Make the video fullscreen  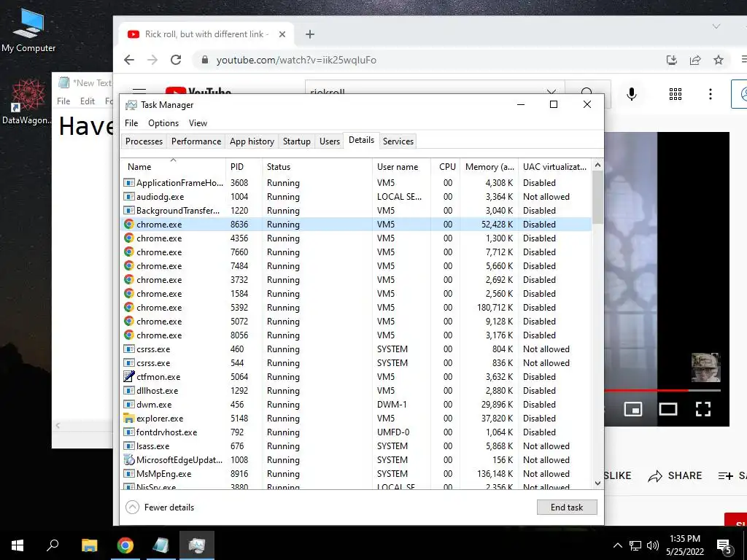703,409
